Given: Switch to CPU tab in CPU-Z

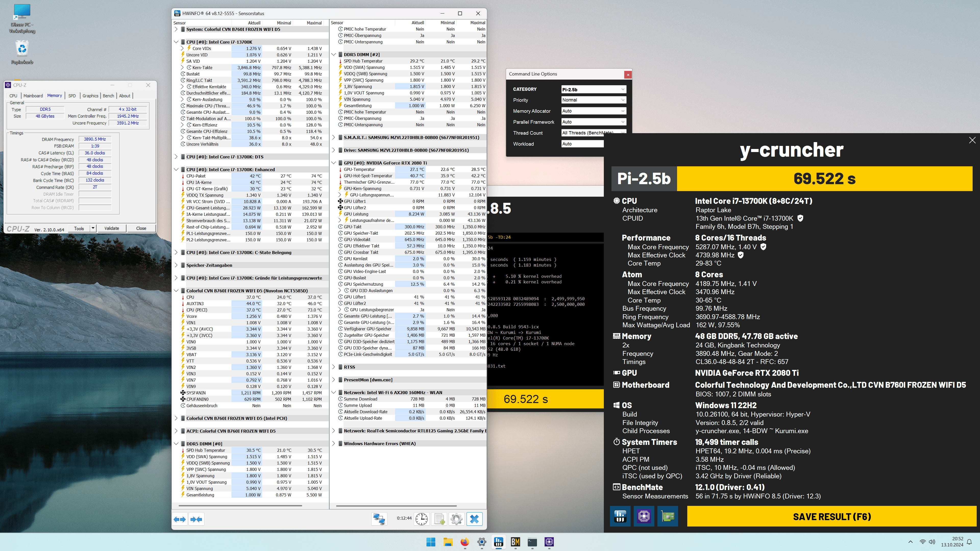Looking at the screenshot, I should 13,96.
